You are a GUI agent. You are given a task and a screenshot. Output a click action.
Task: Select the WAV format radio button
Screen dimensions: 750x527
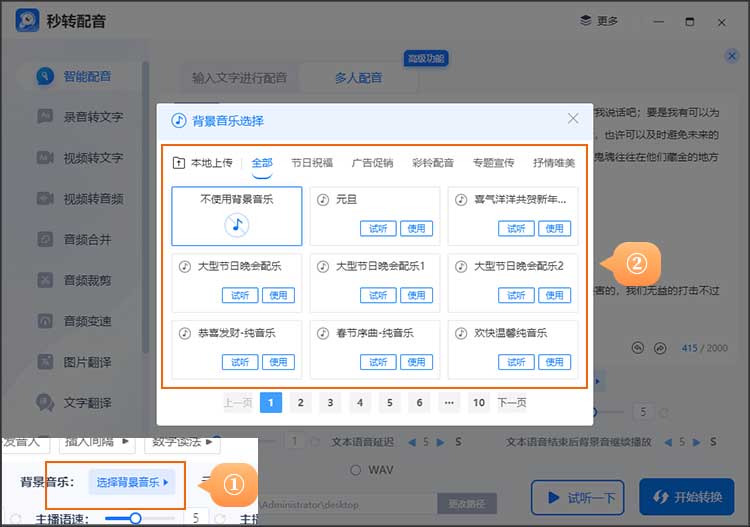[x=355, y=470]
